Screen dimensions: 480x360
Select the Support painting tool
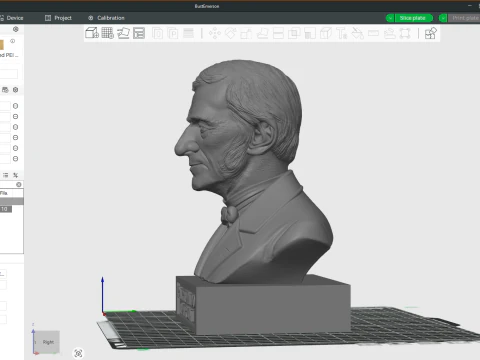click(x=310, y=33)
